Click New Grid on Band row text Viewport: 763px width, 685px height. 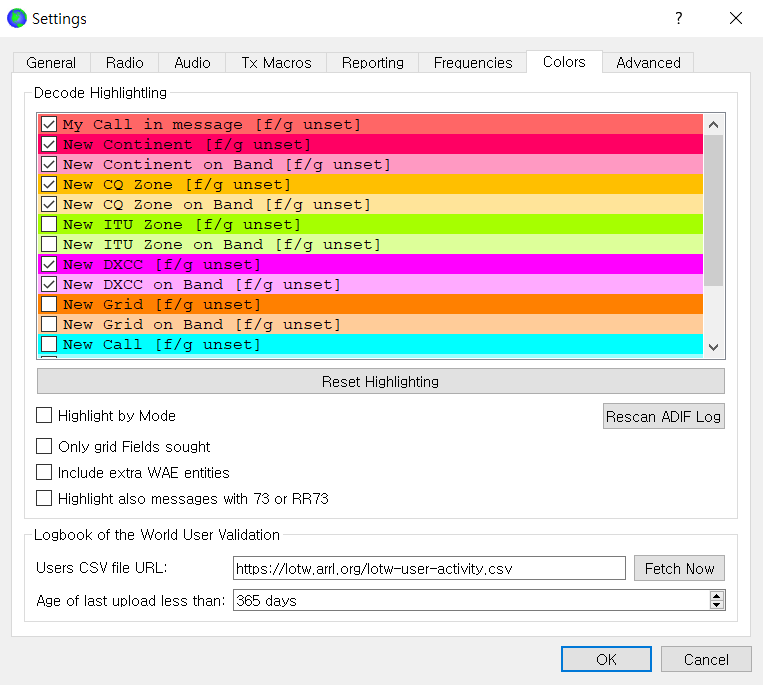[x=202, y=324]
